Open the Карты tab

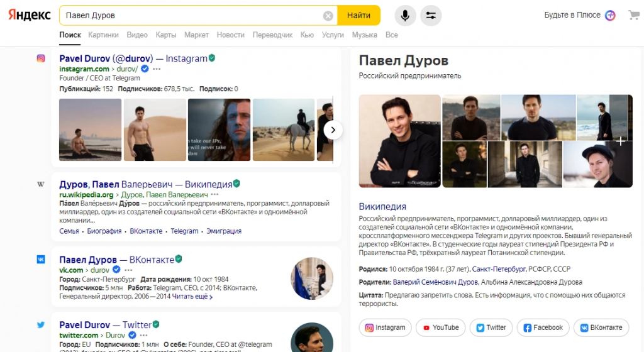(166, 35)
